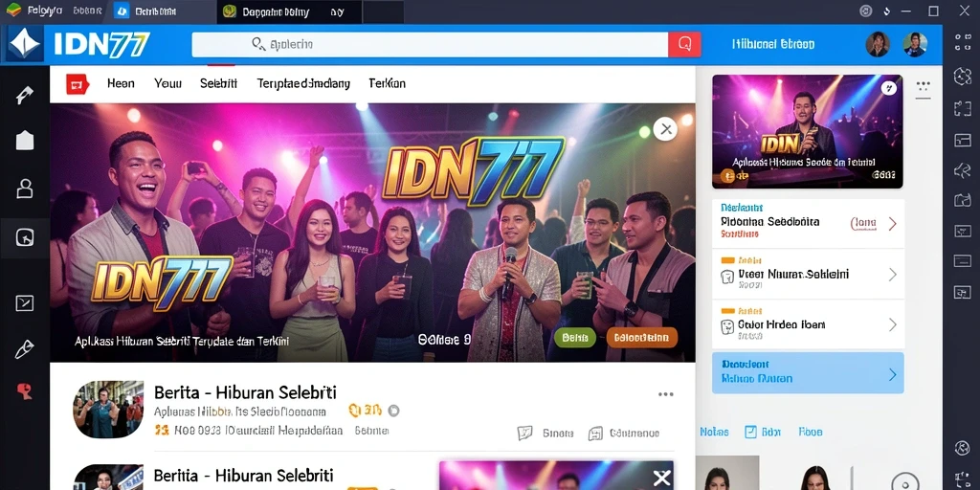Open the right panel concert thumbnail card
This screenshot has height=490, width=980.
808,131
